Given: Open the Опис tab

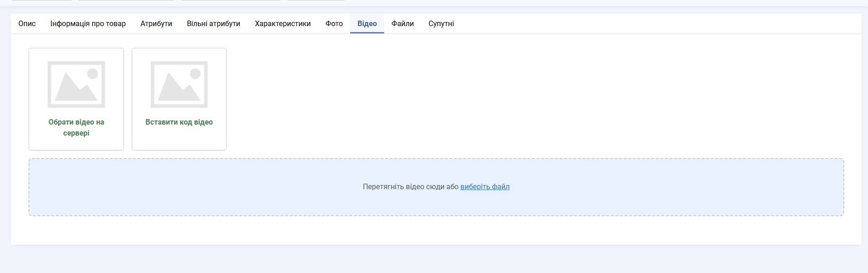Looking at the screenshot, I should point(27,24).
